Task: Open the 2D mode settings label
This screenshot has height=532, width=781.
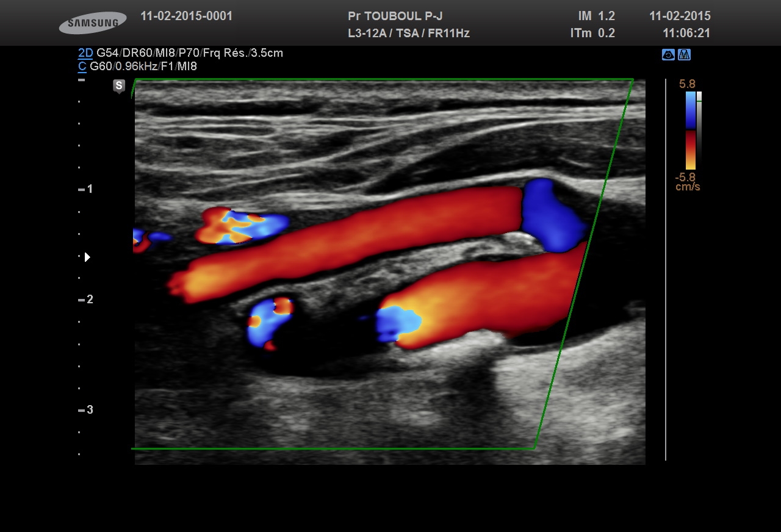Action: 85,53
